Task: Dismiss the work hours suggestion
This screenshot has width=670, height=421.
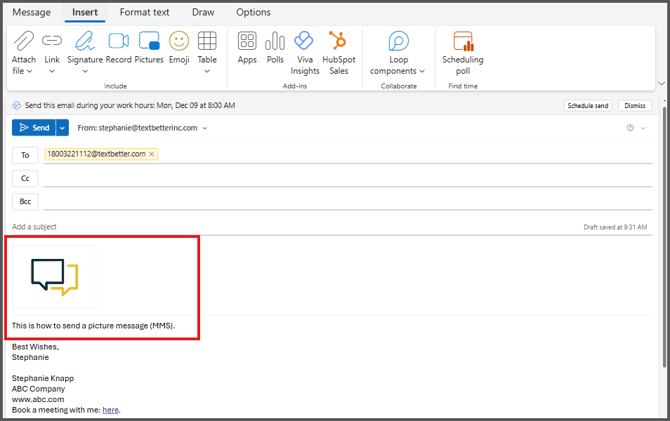Action: (634, 105)
